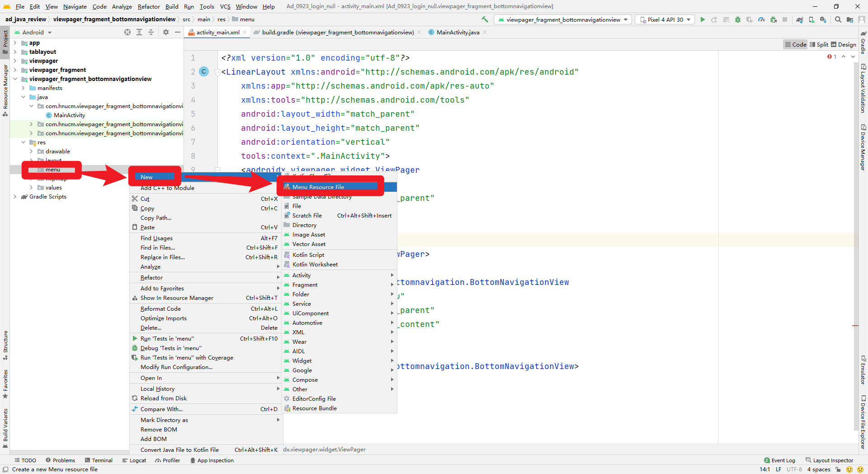Expand the viewpager_fragment module
Viewport: 868px width, 474px height.
[x=15, y=70]
